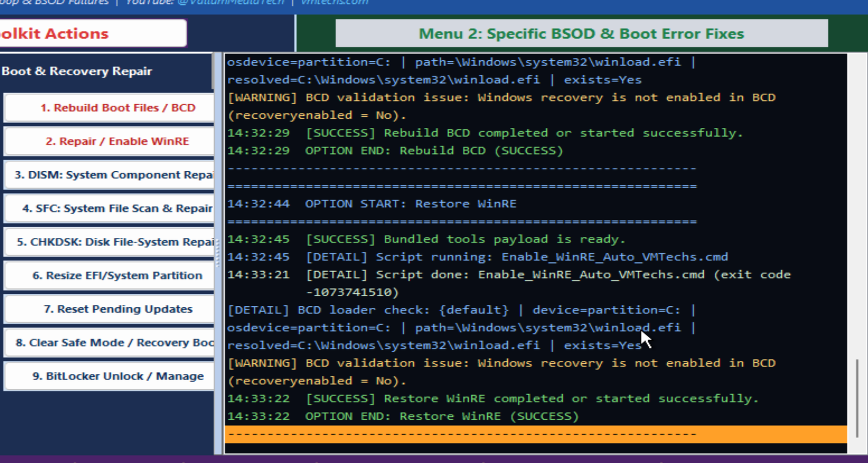Select Reset Pending Updates

coord(109,309)
